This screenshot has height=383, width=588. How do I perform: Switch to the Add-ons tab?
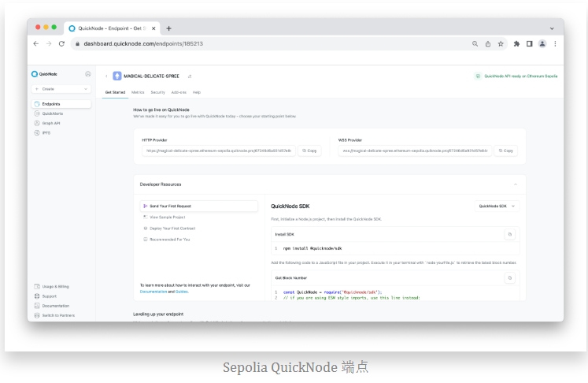tap(179, 92)
